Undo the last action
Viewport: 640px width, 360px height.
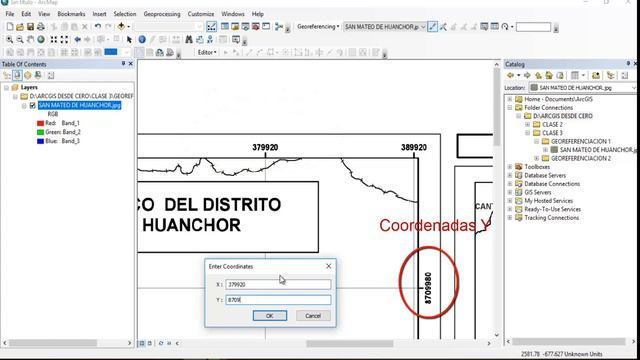[98, 27]
